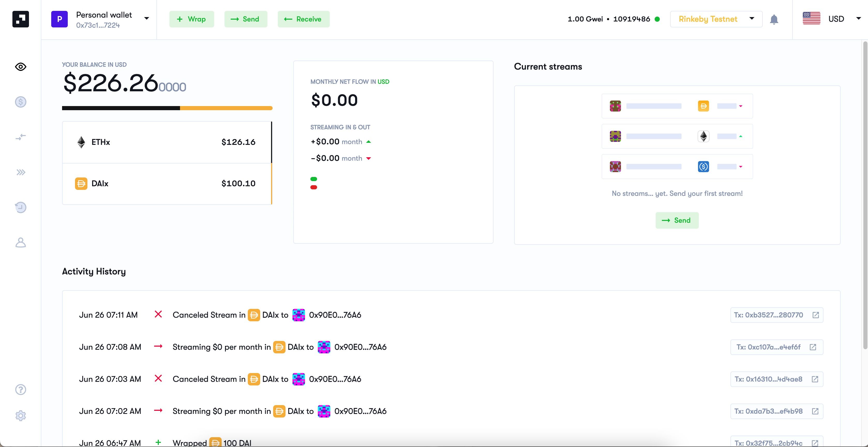Expand the Personal wallet dropdown

click(146, 19)
